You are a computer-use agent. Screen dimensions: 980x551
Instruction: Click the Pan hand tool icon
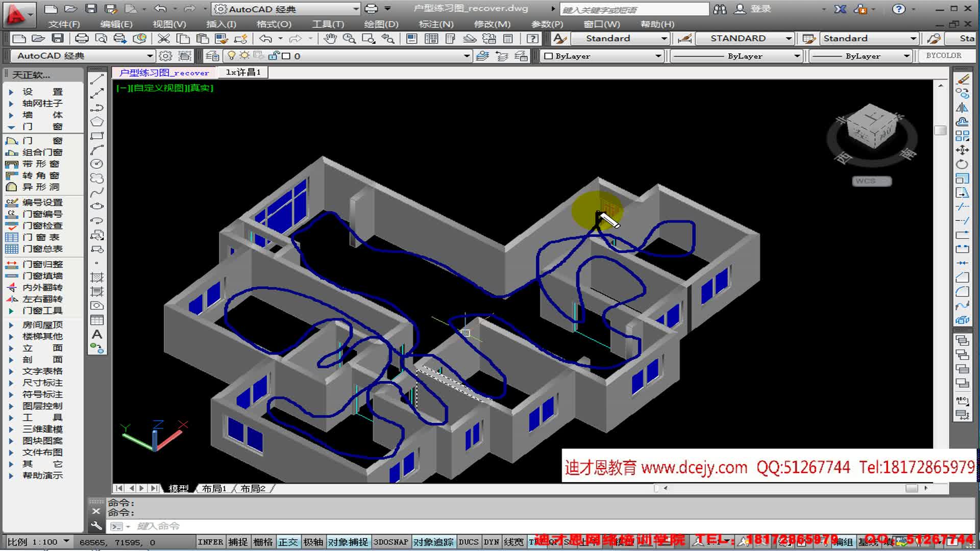coord(330,39)
